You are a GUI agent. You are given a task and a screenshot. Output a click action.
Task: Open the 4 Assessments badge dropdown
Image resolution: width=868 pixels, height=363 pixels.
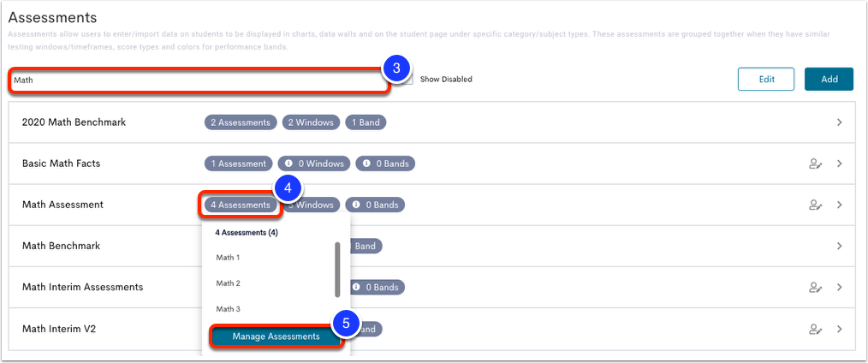point(241,205)
